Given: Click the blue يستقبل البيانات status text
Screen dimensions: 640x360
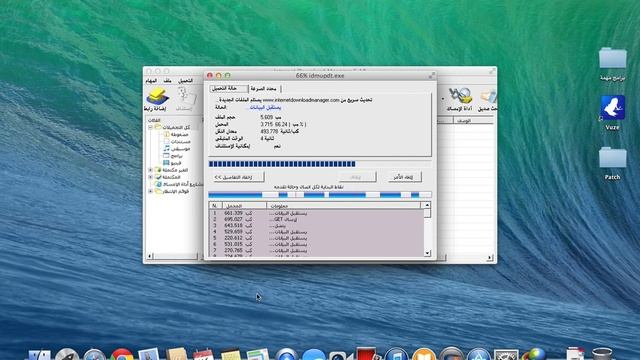Looking at the screenshot, I should (263, 107).
